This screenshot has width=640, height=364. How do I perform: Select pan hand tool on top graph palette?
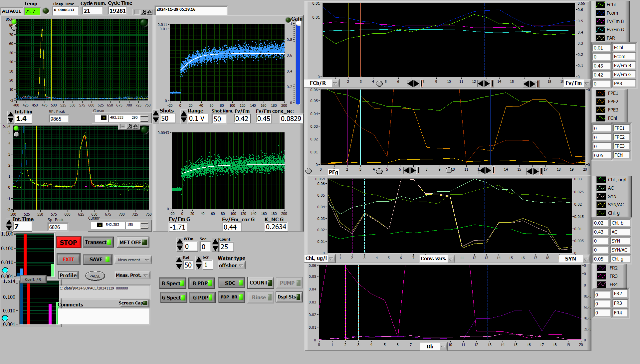pyautogui.click(x=150, y=12)
